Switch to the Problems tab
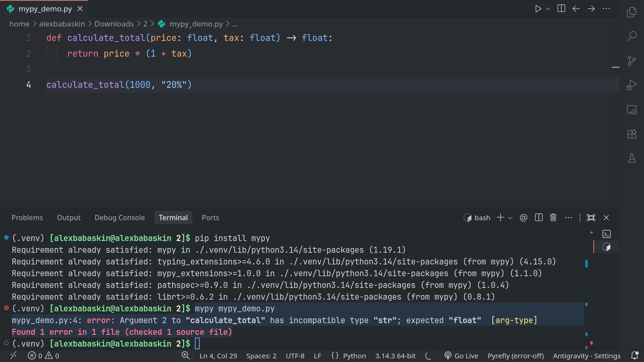The height and width of the screenshot is (362, 644). 27,218
